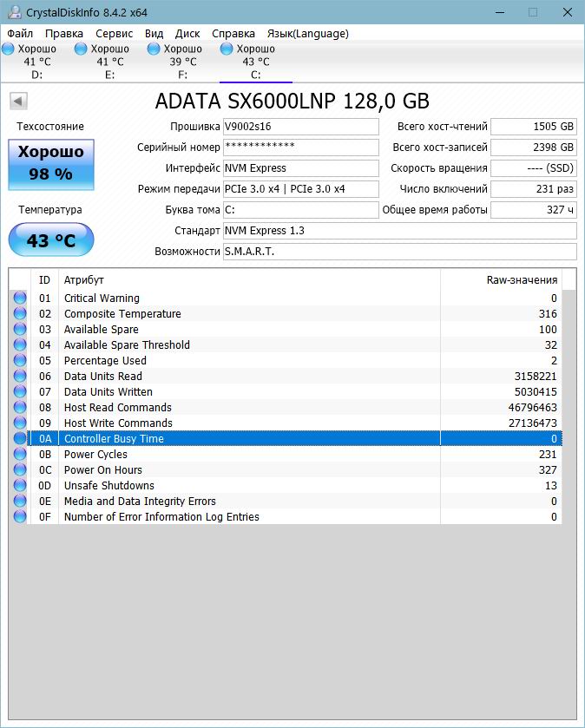Click status orb for Critical Warning row
This screenshot has width=585, height=728.
tap(20, 298)
